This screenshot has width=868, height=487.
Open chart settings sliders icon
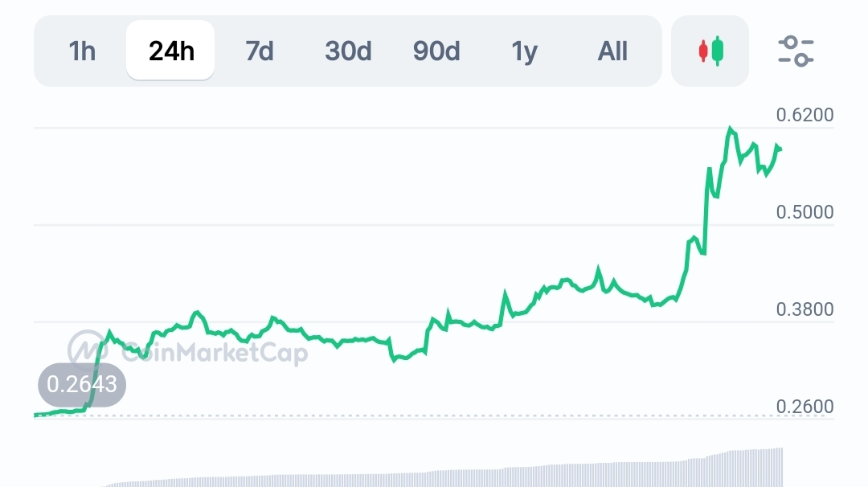point(796,51)
